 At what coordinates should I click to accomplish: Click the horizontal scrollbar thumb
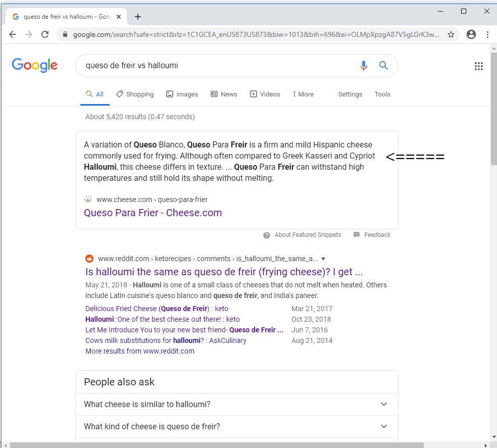point(217,445)
